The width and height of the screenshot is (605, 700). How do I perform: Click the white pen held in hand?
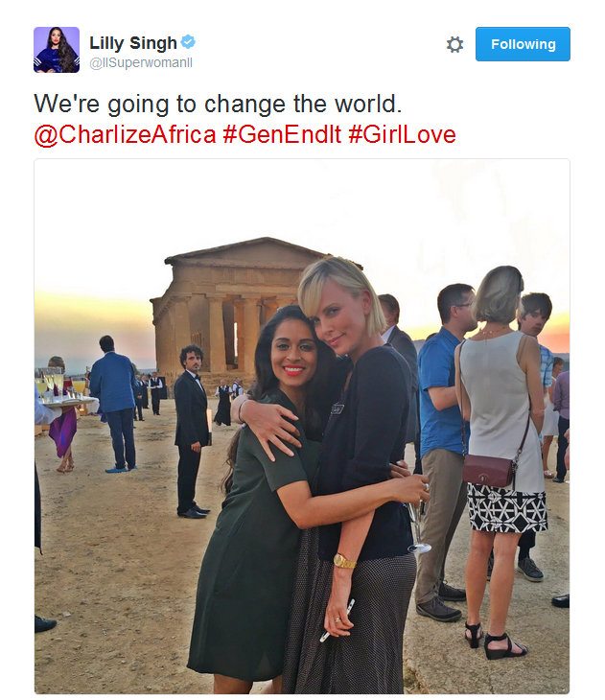click(337, 621)
